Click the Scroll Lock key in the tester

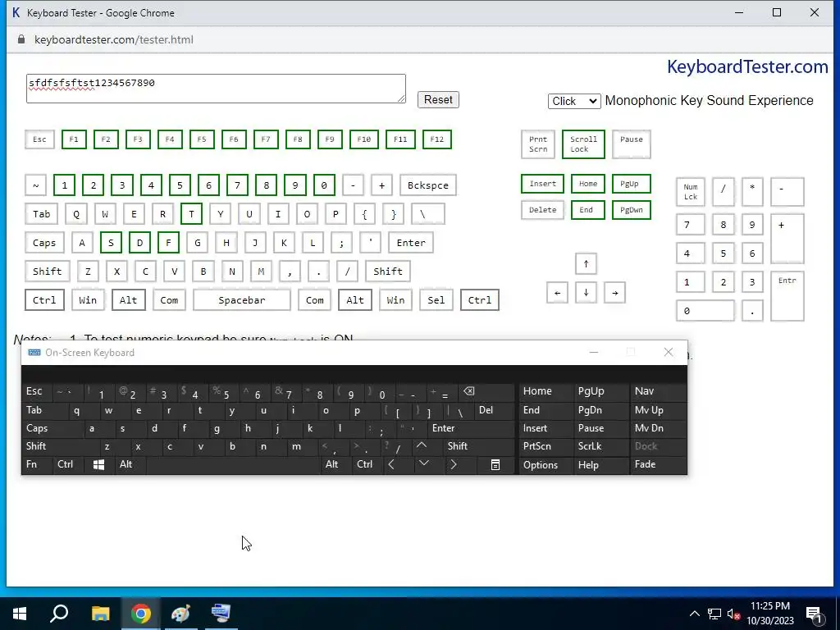click(x=583, y=144)
